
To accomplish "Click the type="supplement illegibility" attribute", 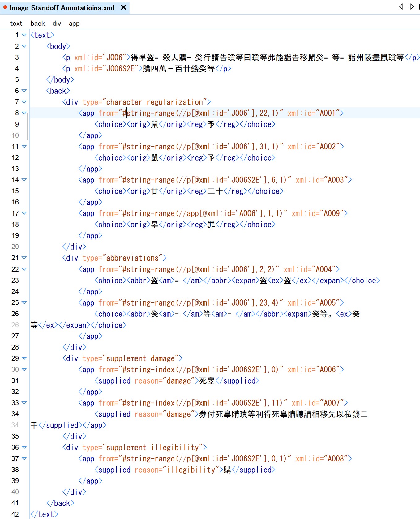I will point(143,448).
